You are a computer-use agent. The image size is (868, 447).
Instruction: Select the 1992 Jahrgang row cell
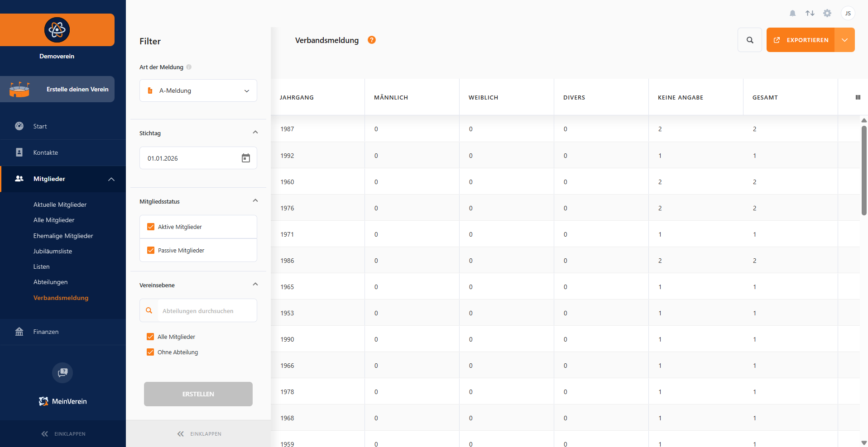(x=318, y=156)
